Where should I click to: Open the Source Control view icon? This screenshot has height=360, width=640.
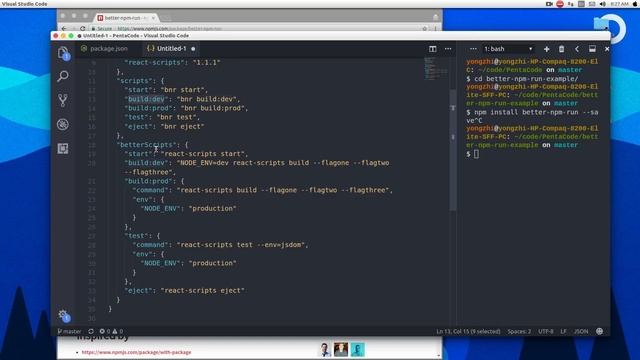click(63, 100)
